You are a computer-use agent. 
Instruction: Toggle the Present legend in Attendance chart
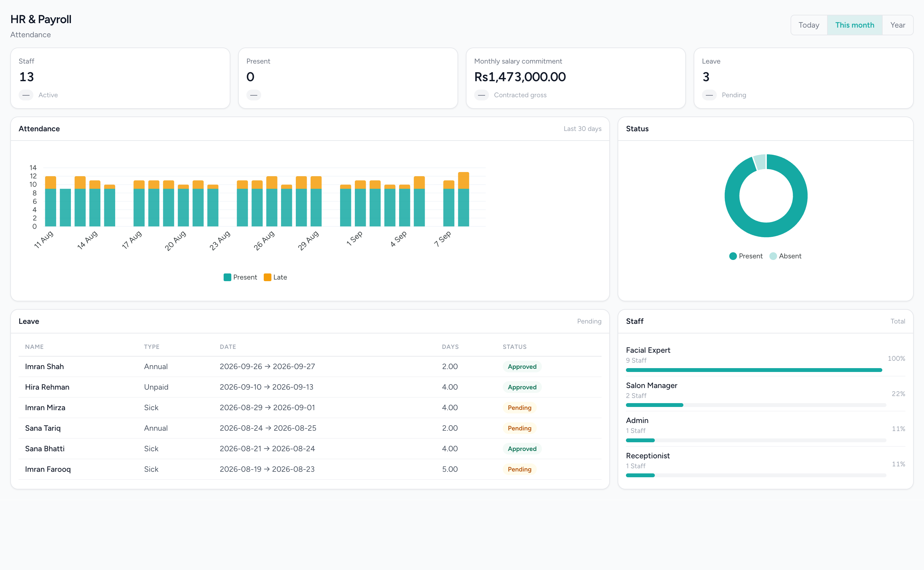[240, 277]
